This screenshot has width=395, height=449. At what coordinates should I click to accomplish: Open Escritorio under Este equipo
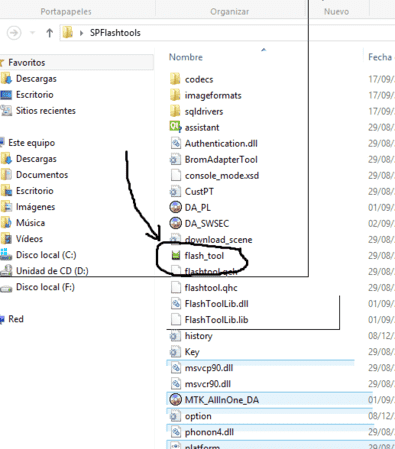tap(35, 191)
